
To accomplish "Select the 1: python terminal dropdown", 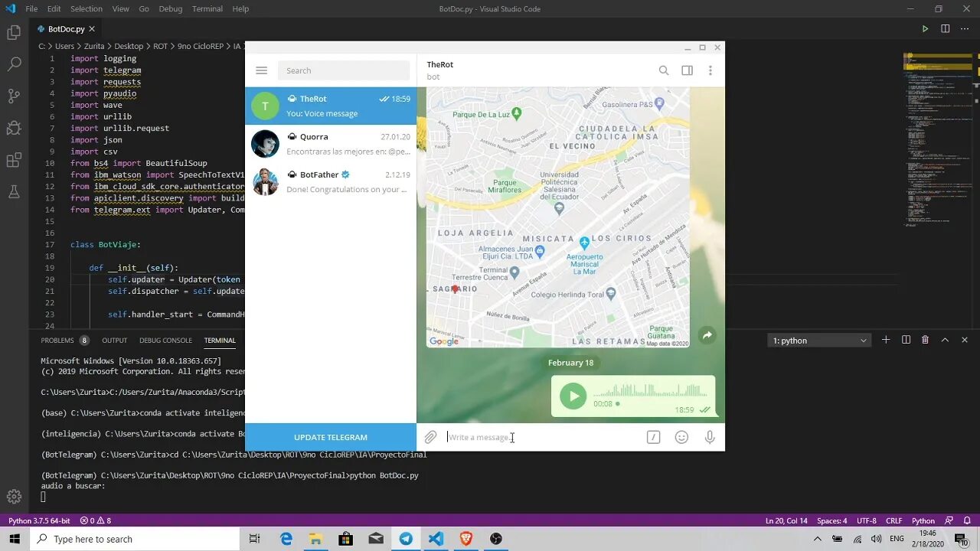I will 819,341.
